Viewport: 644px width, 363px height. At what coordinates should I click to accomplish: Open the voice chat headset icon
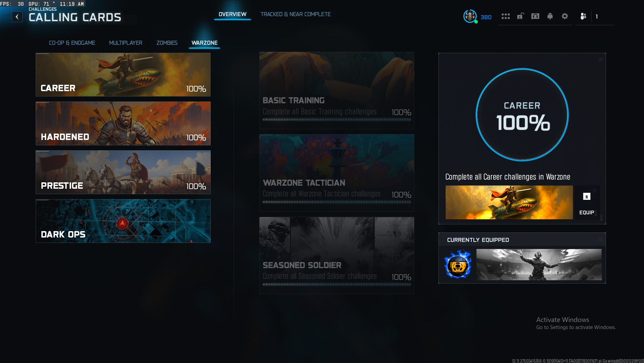click(535, 16)
